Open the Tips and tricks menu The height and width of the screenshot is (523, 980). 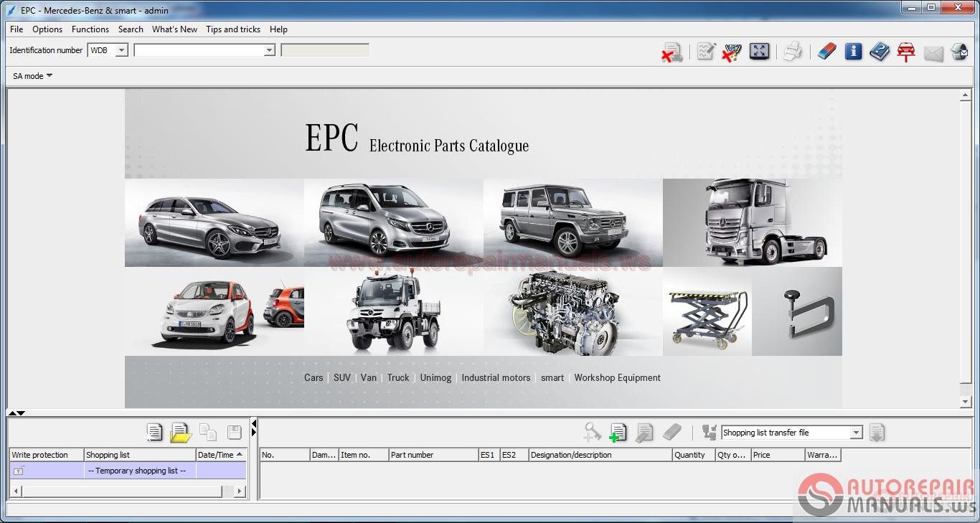[233, 29]
